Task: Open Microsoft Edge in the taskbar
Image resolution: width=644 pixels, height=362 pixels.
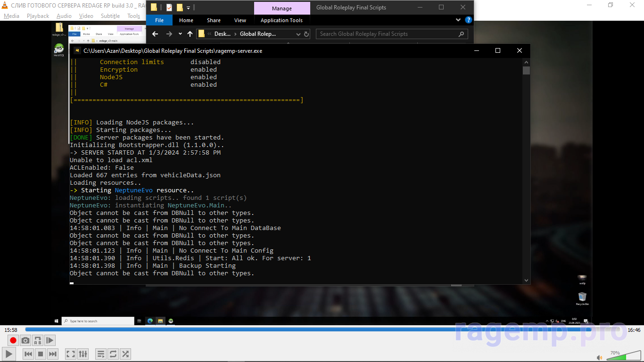Action: [150, 321]
